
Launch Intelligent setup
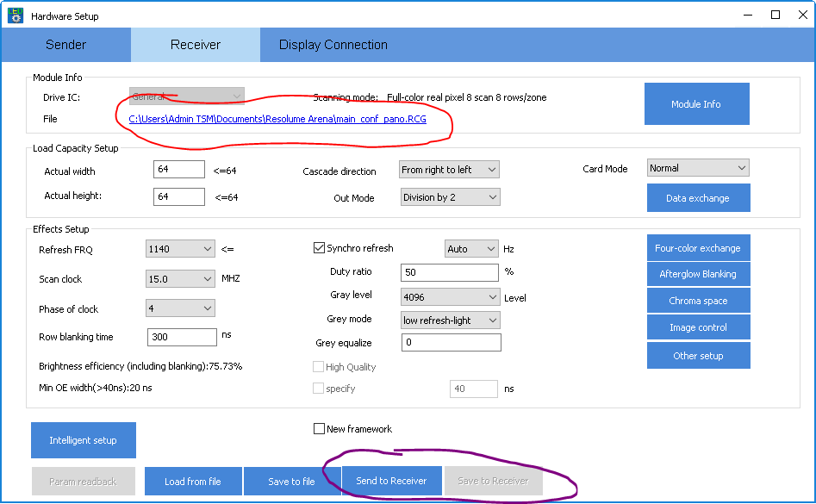tap(83, 440)
